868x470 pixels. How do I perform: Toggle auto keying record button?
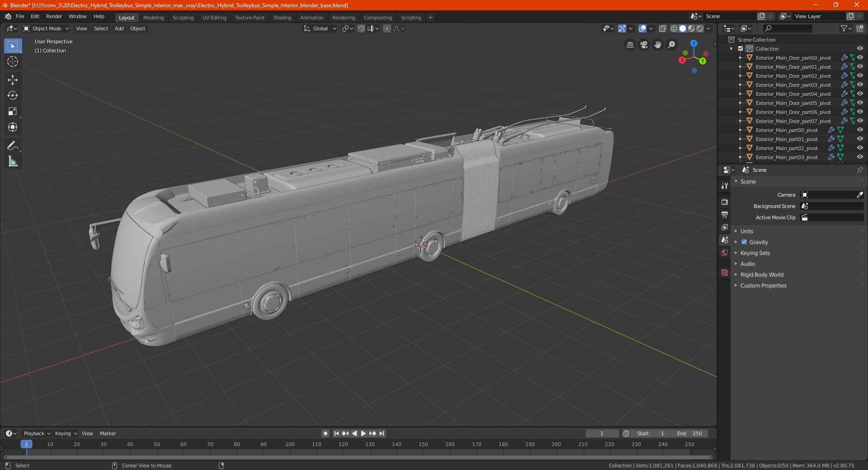(x=325, y=433)
